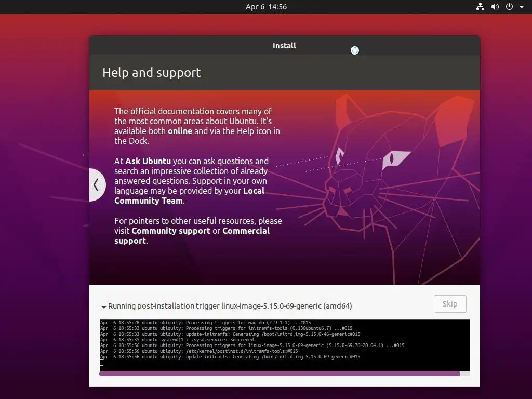Open the clock showing Apr 6 14:56

(x=267, y=7)
